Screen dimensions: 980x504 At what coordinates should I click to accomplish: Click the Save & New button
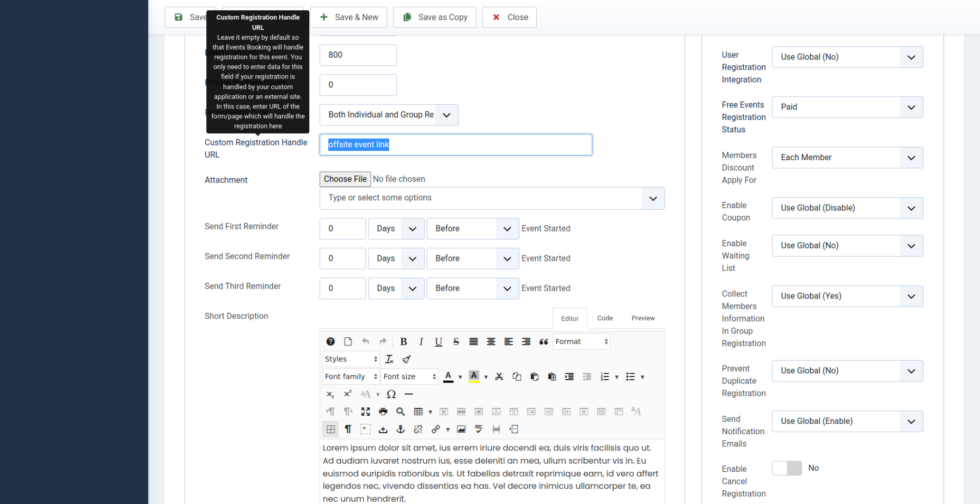pos(348,17)
